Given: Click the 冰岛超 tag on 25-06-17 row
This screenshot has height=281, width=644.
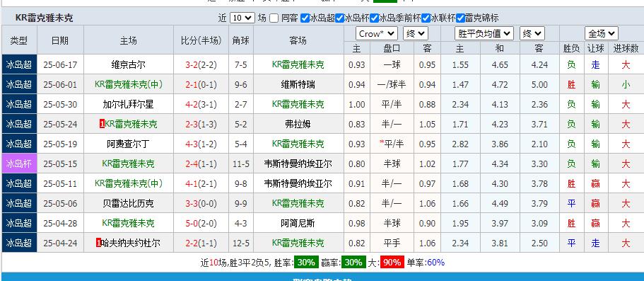Looking at the screenshot, I should tap(19, 64).
